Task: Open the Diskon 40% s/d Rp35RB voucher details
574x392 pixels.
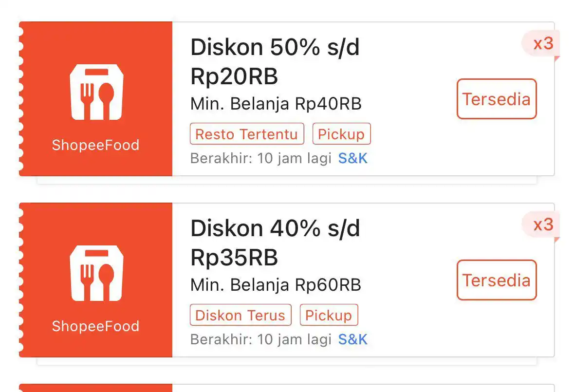Action: point(275,243)
